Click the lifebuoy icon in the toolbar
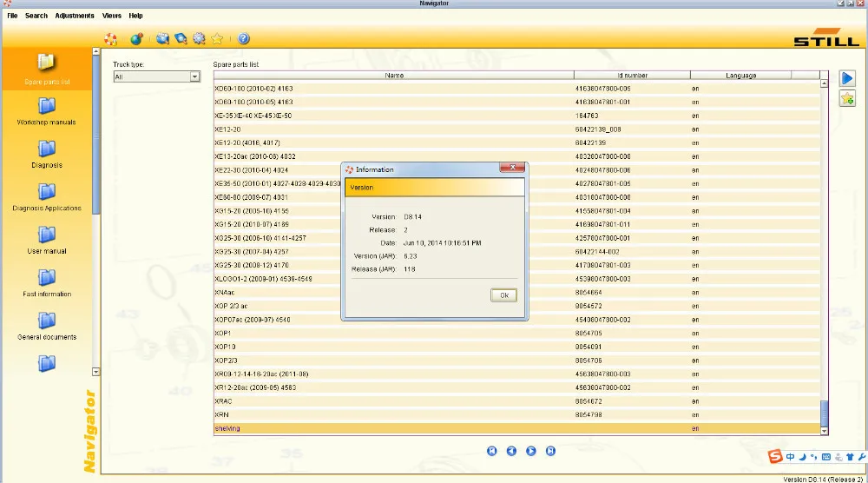The height and width of the screenshot is (483, 868). coord(111,39)
